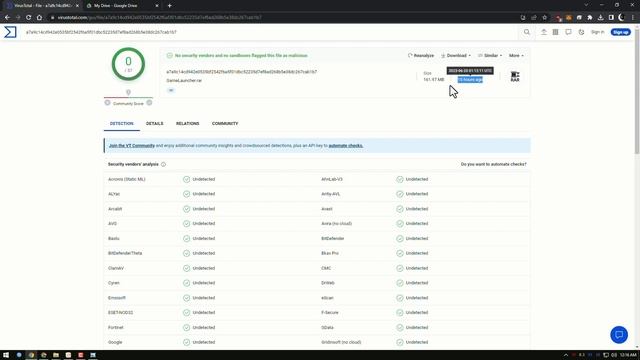Toggle the dark mode theme icon
The image size is (640, 360).
tap(581, 32)
